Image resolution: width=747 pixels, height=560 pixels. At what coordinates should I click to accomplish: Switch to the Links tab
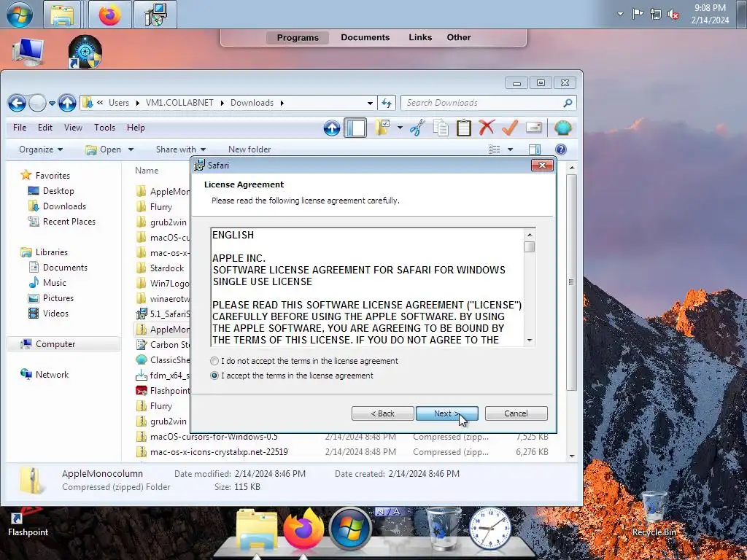[420, 37]
